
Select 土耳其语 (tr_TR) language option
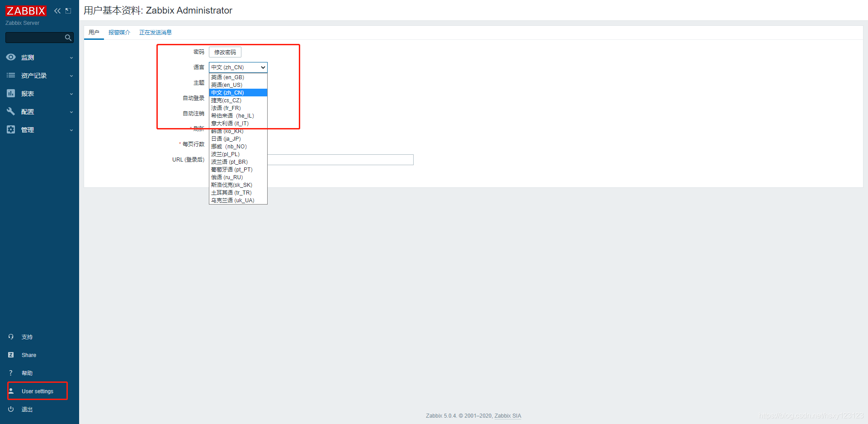238,193
